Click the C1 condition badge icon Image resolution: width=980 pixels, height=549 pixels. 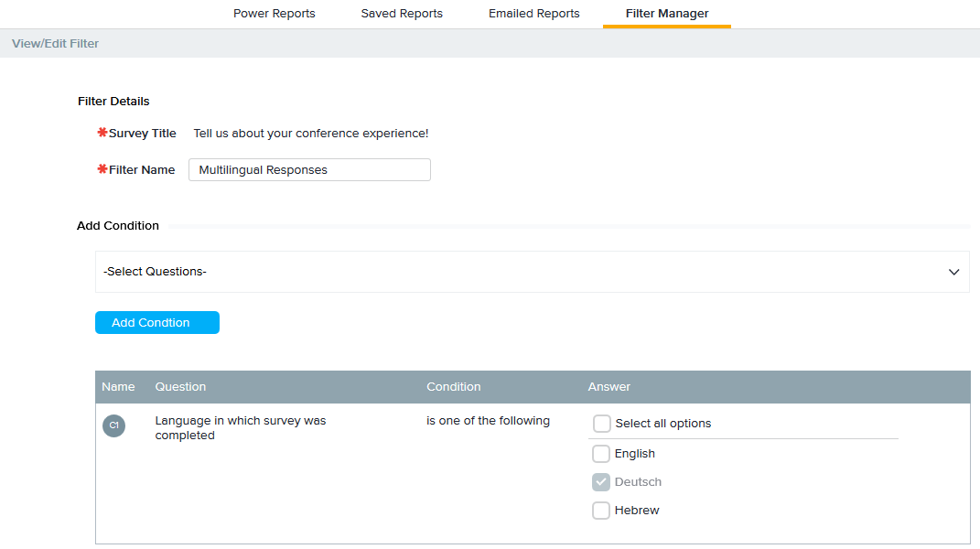point(113,425)
